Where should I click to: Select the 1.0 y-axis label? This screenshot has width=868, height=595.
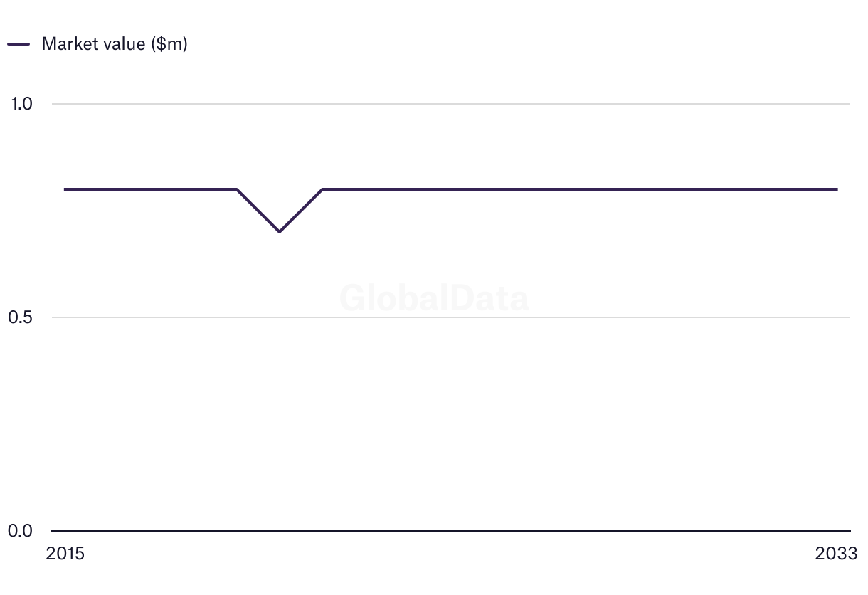tap(21, 104)
